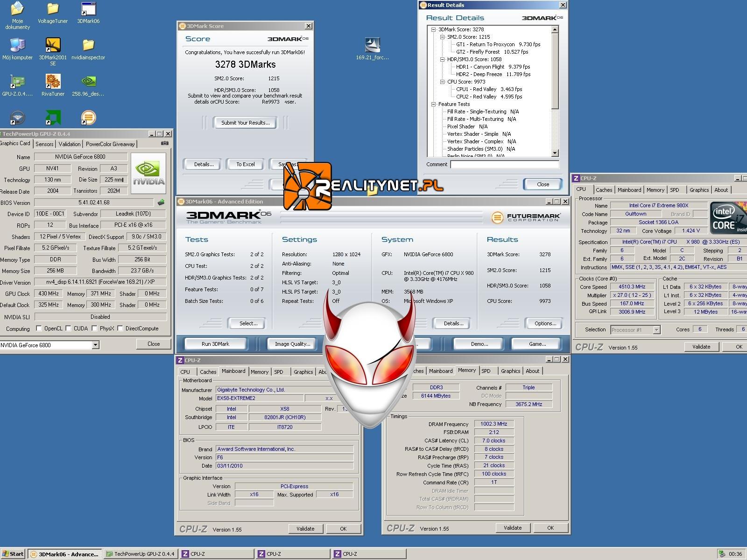The height and width of the screenshot is (560, 747).
Task: Open orange 3DMark shortcut desktop icon
Action: pos(88,117)
